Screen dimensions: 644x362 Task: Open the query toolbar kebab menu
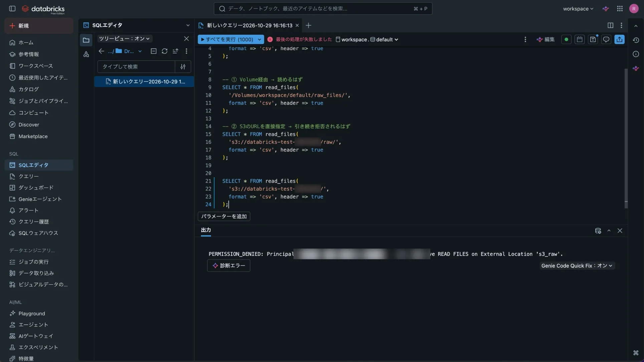tap(525, 39)
